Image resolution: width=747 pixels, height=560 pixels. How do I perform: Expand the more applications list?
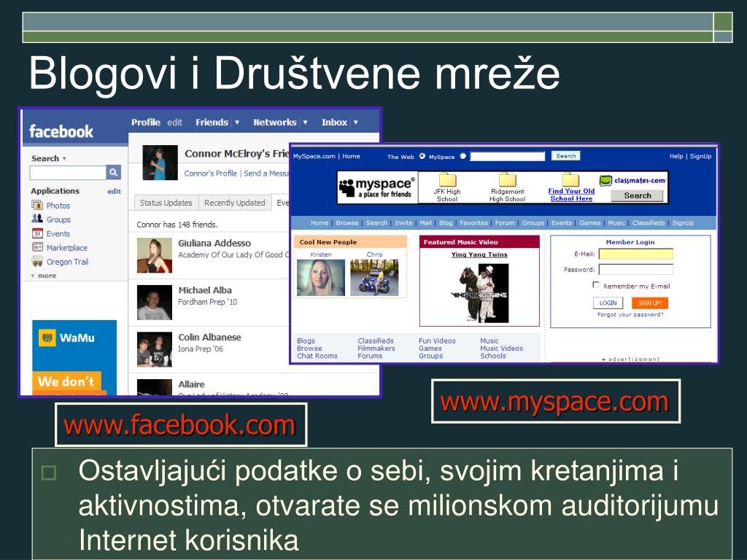point(43,276)
